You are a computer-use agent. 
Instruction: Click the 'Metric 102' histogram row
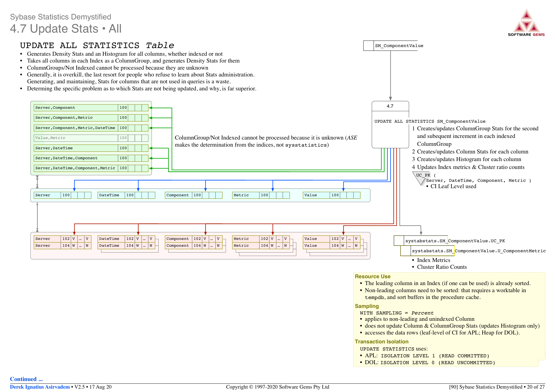261,239
